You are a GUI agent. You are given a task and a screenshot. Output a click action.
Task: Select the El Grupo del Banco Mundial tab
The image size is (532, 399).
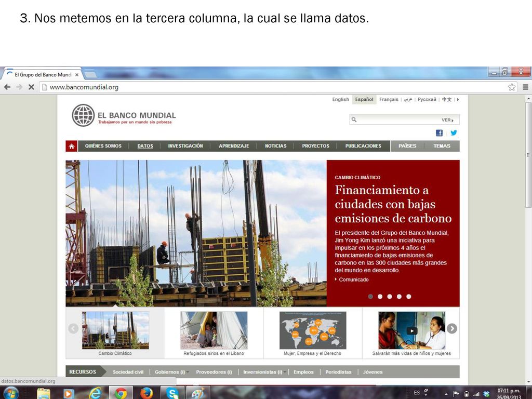tap(43, 75)
